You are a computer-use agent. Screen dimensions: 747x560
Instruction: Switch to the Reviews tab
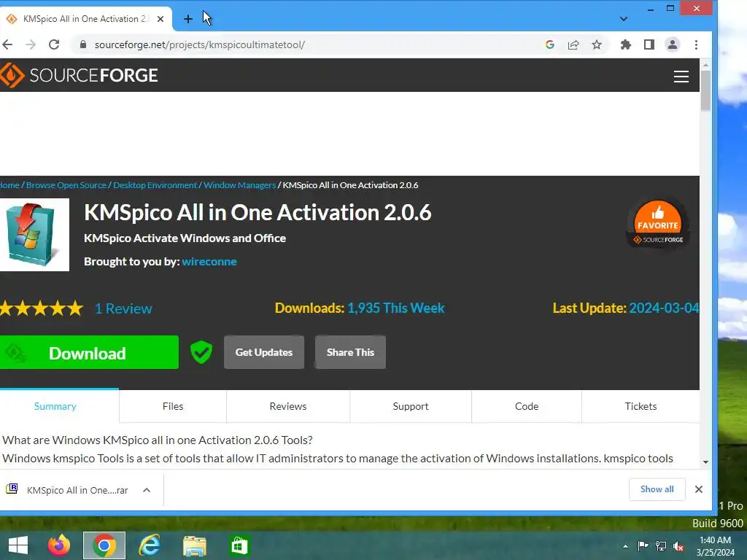point(287,406)
